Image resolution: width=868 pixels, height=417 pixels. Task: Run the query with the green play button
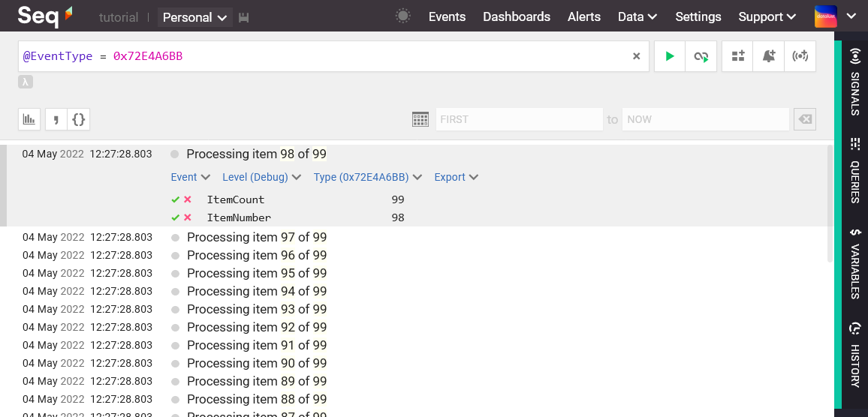click(670, 55)
